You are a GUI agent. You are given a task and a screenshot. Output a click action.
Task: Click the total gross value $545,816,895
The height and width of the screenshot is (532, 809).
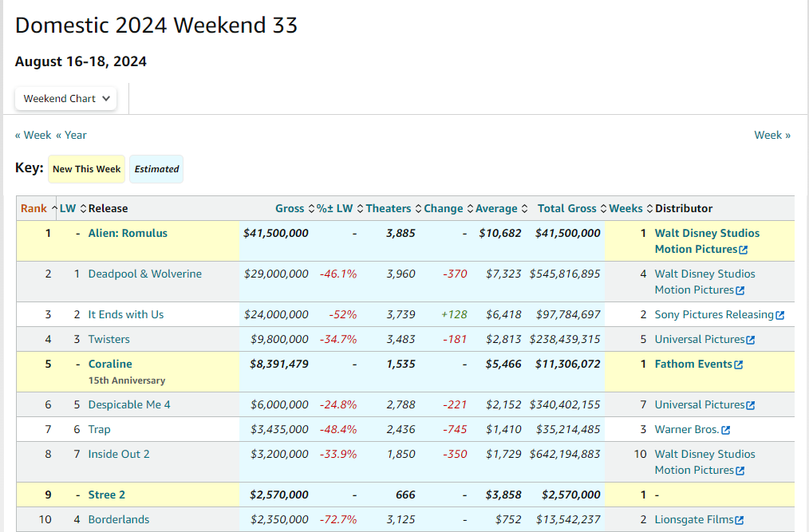(x=565, y=274)
